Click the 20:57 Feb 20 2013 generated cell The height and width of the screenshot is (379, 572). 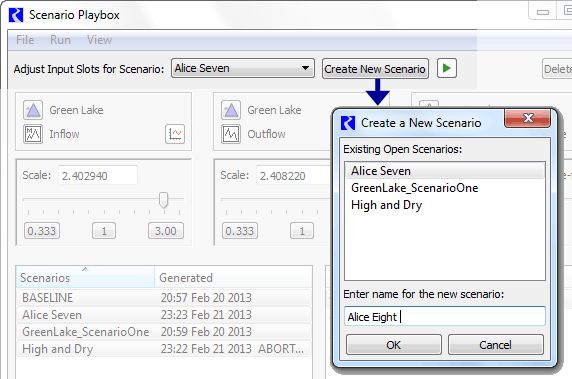pyautogui.click(x=206, y=298)
